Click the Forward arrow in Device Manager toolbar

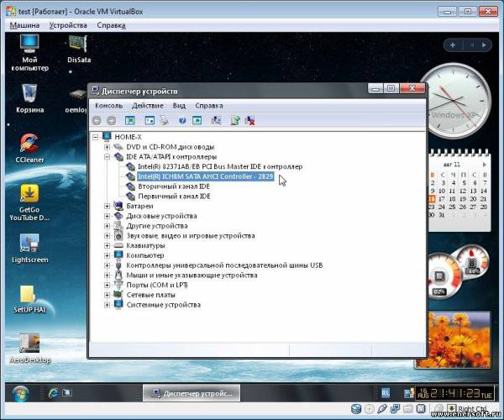pos(111,120)
